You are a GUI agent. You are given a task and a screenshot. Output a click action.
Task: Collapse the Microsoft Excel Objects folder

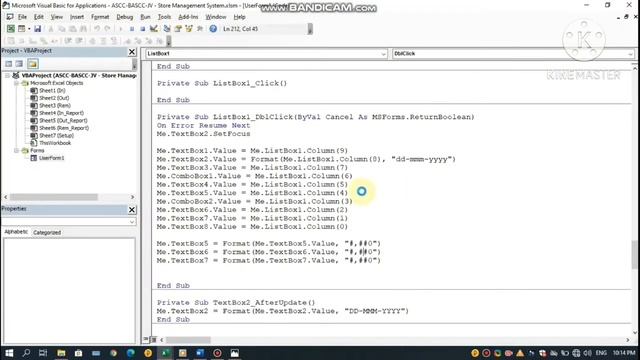tap(16, 83)
